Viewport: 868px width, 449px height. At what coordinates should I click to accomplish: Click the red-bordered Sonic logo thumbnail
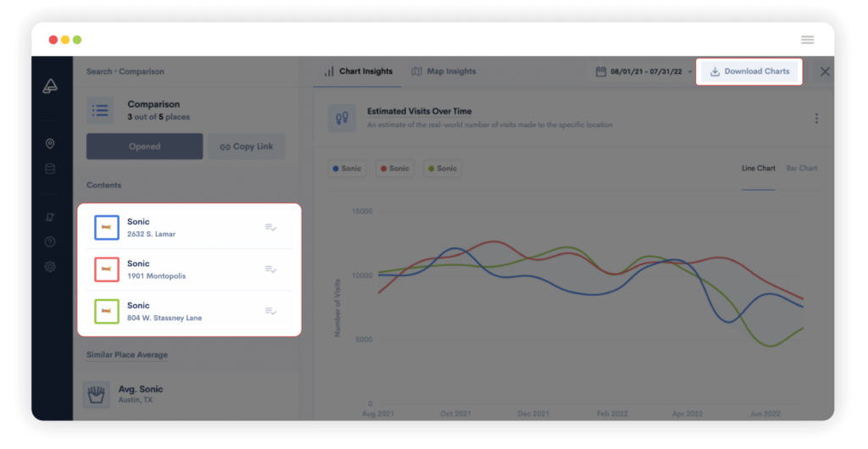106,269
